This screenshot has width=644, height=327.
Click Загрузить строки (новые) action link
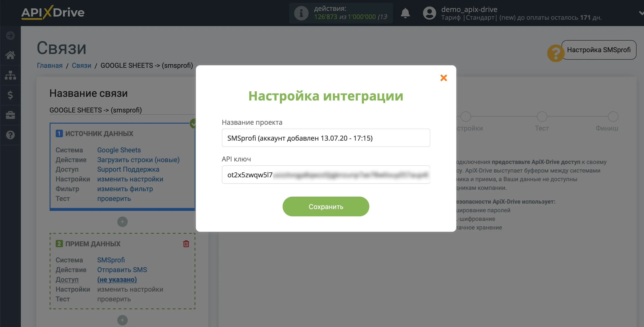(138, 160)
